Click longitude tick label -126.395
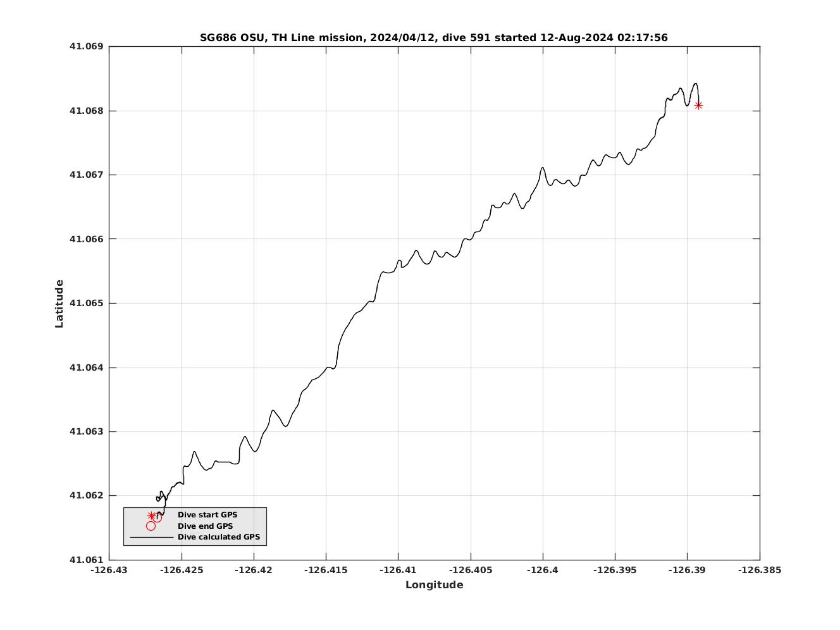The image size is (840, 630). tap(615, 570)
